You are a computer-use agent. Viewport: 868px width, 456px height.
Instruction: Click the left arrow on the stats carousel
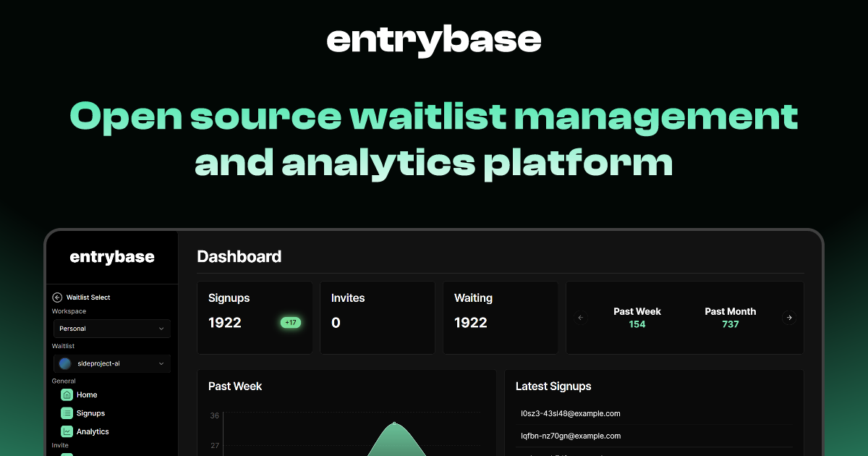(580, 317)
